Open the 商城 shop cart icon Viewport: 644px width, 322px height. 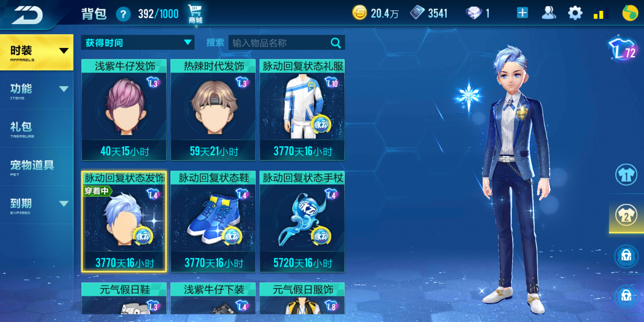195,14
